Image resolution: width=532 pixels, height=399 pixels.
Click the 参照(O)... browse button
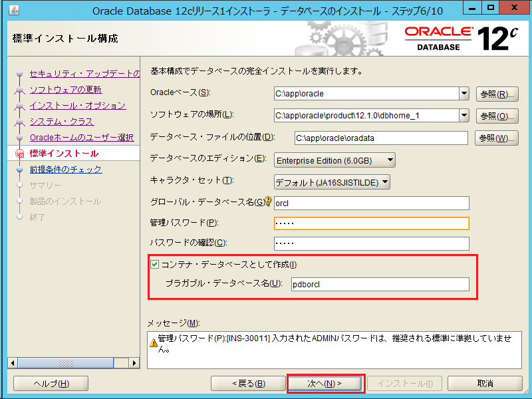pyautogui.click(x=497, y=116)
